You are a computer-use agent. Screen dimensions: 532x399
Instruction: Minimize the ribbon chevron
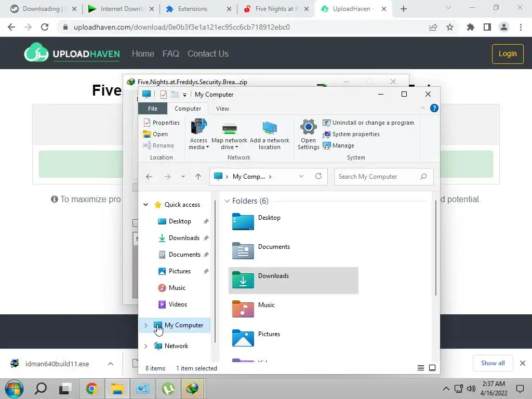coord(423,108)
